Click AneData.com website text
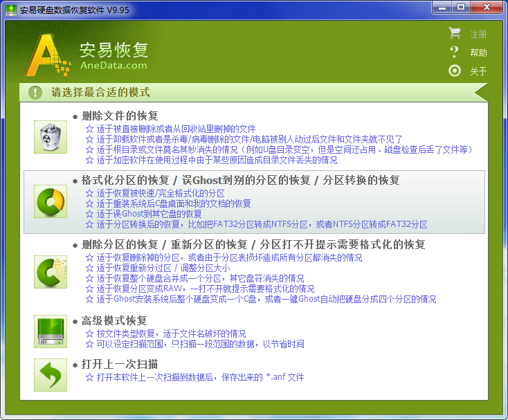The height and width of the screenshot is (420, 508). 114,66
